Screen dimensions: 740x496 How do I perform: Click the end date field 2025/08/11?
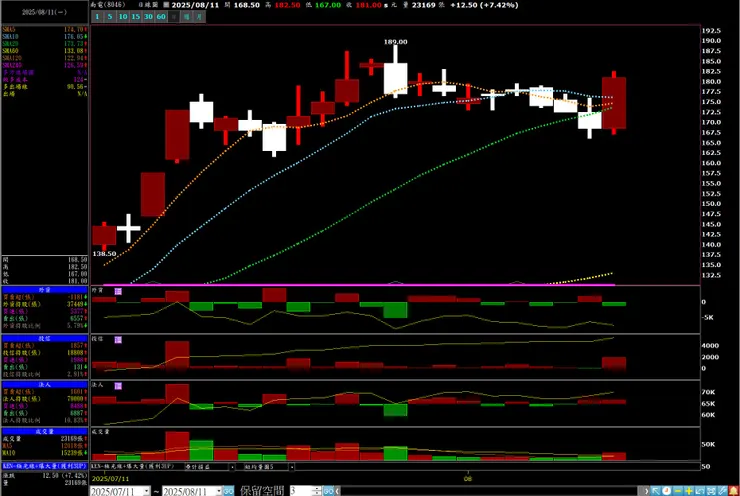(x=188, y=491)
